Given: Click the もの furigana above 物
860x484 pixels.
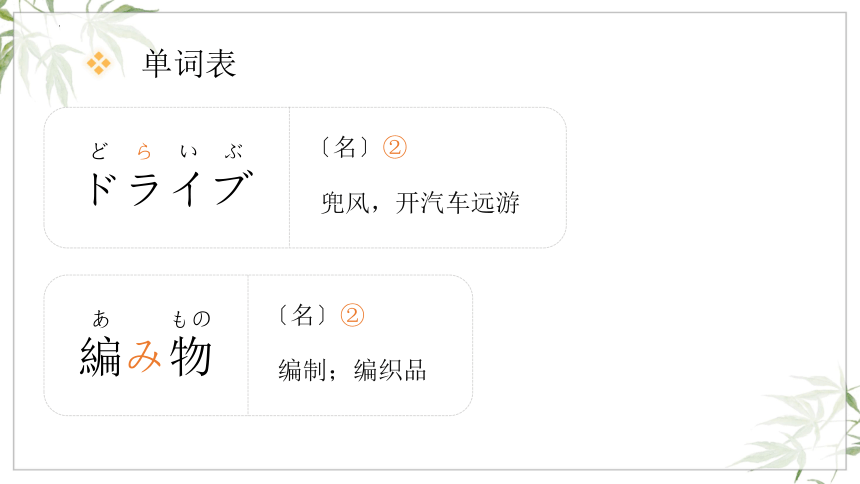Looking at the screenshot, I should pos(191,318).
